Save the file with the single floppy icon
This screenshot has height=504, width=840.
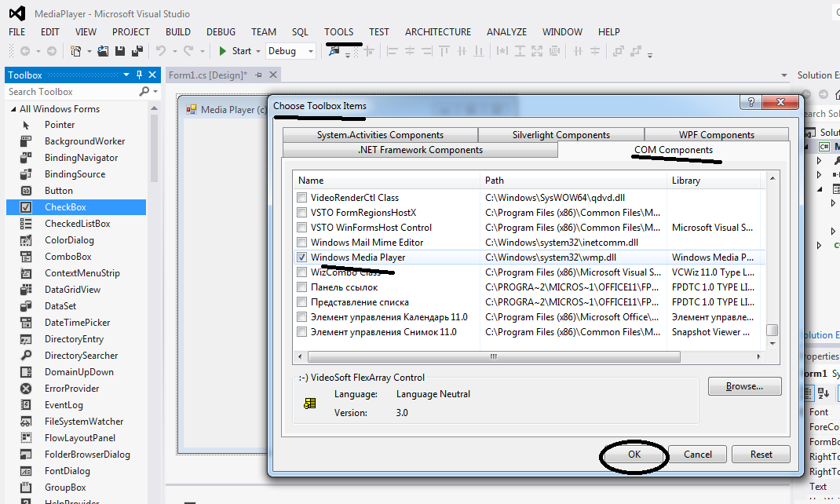(120, 51)
